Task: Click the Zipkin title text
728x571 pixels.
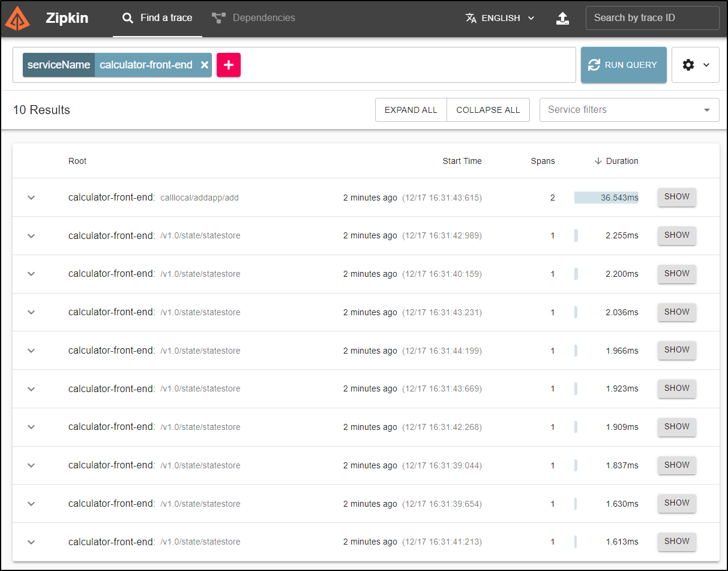Action: [67, 18]
